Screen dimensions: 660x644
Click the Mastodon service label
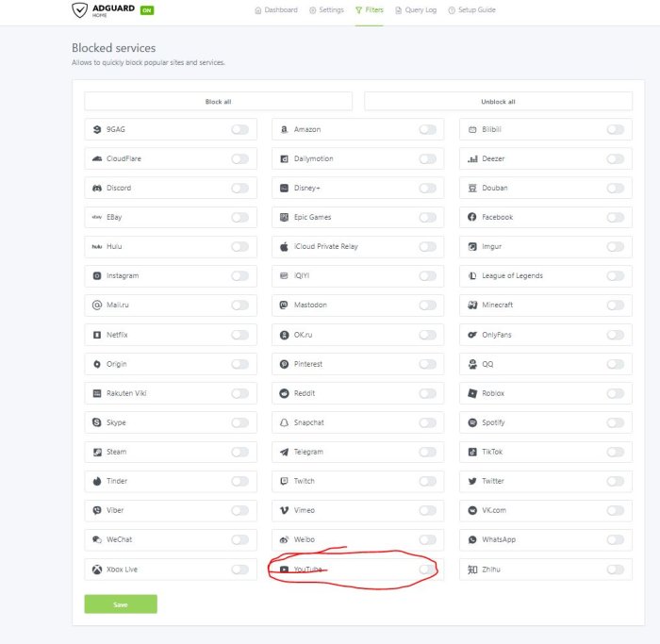[x=310, y=305]
